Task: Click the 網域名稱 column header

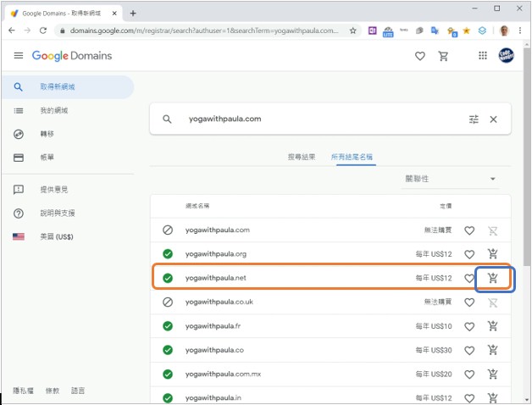Action: (197, 206)
